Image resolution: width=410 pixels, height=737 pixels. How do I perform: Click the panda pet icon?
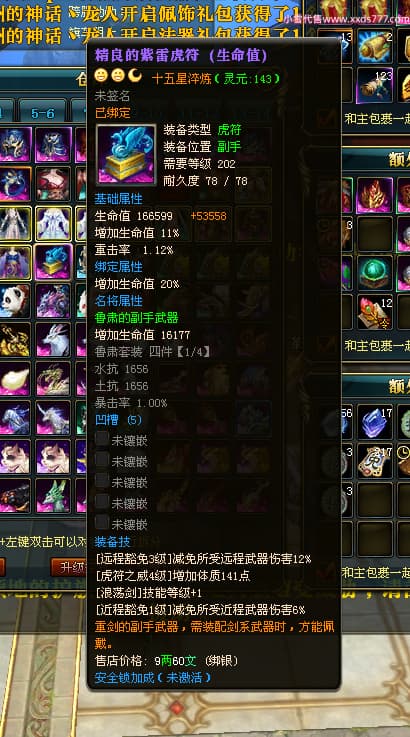(15, 301)
